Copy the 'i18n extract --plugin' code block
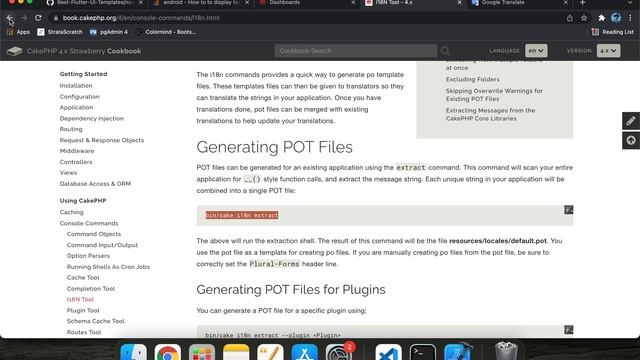 point(569,330)
